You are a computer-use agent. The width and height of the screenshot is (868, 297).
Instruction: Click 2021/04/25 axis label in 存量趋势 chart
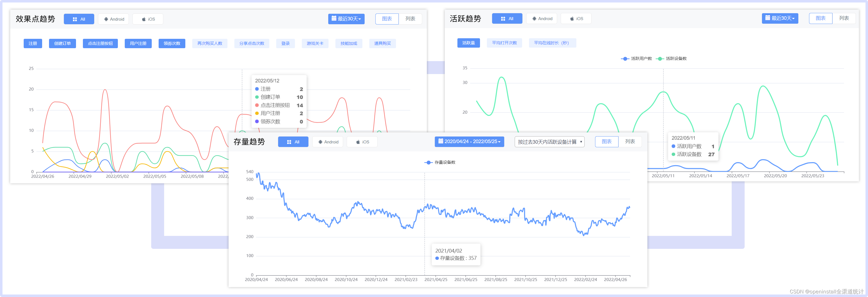click(436, 279)
